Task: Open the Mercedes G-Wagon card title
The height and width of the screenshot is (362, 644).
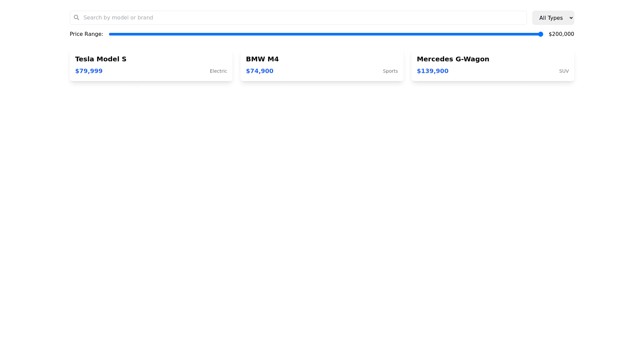Action: click(x=453, y=59)
